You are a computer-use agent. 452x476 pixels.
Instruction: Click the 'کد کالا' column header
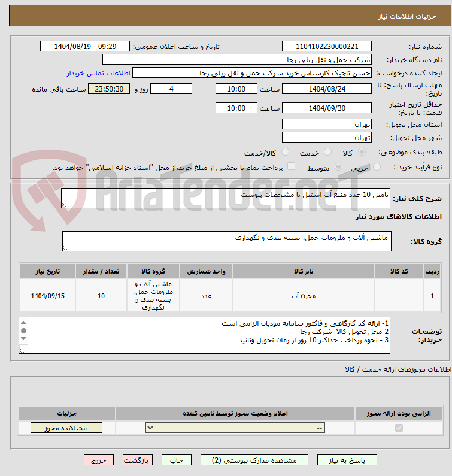pos(399,271)
